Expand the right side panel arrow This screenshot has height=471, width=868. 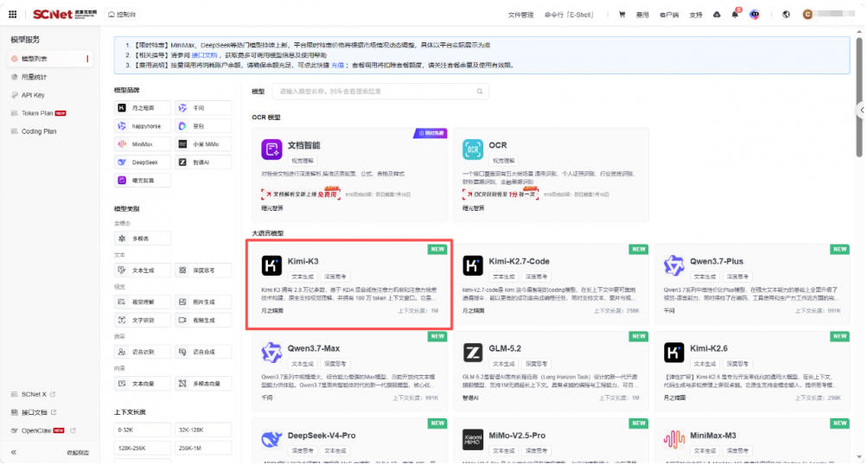(x=861, y=110)
